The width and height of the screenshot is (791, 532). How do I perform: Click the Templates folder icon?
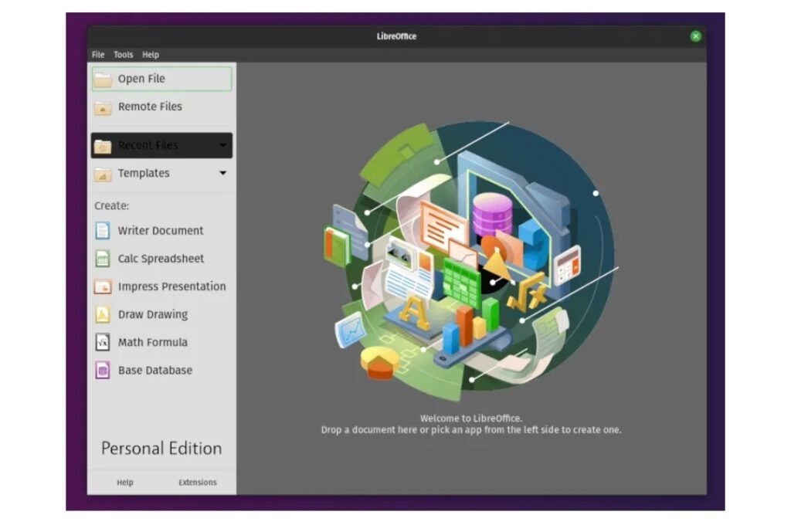[103, 174]
